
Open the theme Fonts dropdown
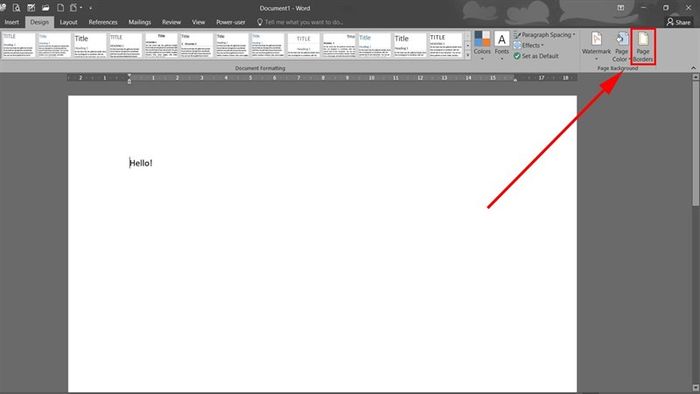click(502, 45)
